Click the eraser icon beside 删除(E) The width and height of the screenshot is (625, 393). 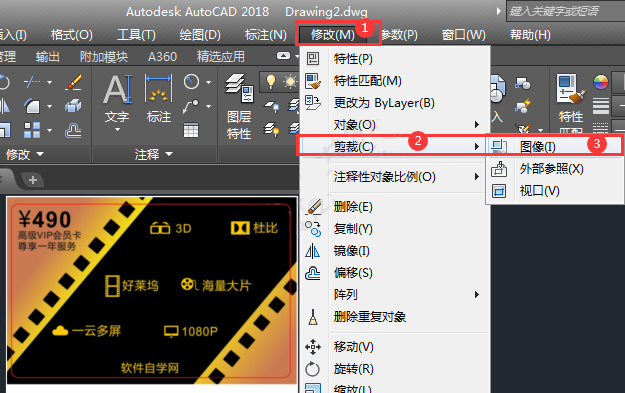[x=314, y=206]
